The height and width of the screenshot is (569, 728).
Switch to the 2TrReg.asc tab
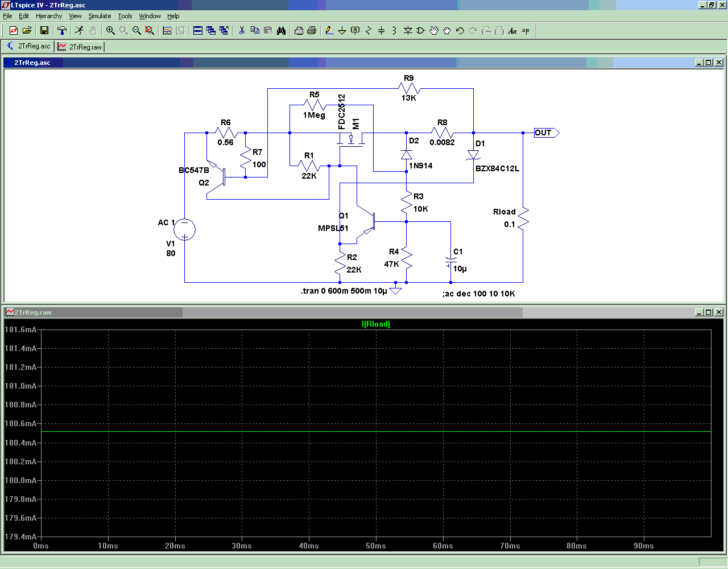(x=28, y=46)
